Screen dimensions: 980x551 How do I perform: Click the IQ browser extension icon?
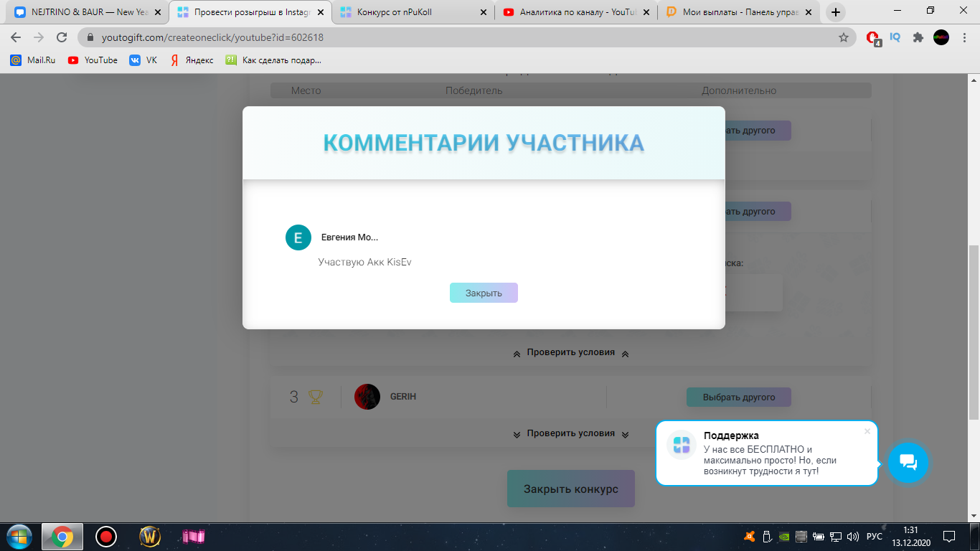coord(895,37)
